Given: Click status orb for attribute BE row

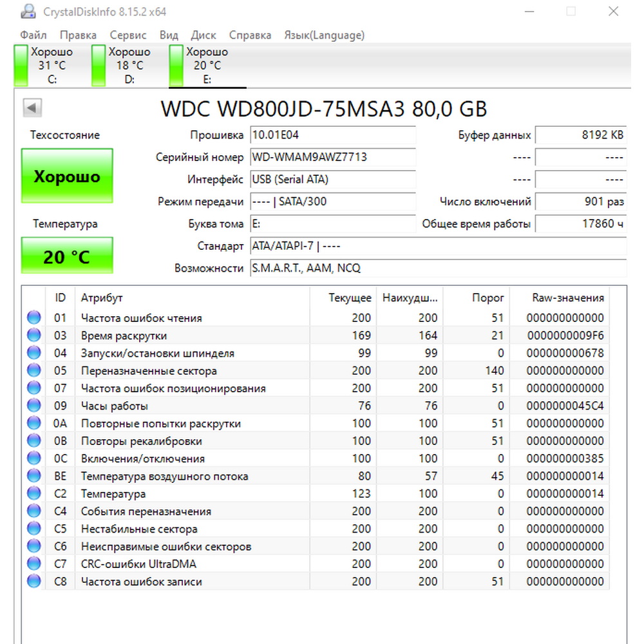Looking at the screenshot, I should 34,476.
